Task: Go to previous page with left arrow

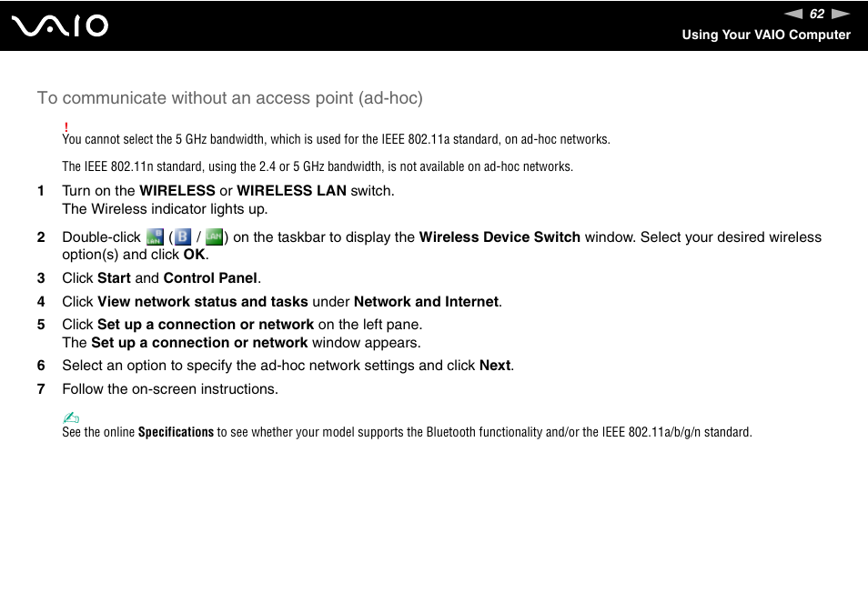Action: (x=793, y=14)
